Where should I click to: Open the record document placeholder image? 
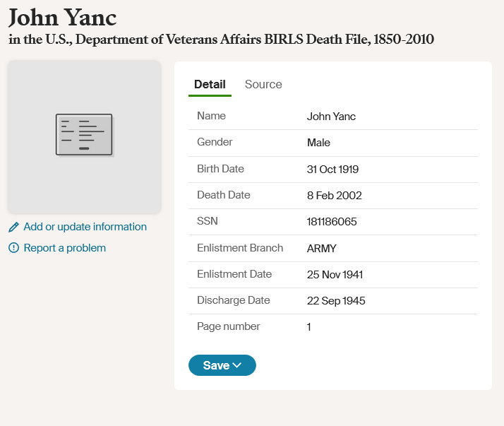click(x=84, y=137)
